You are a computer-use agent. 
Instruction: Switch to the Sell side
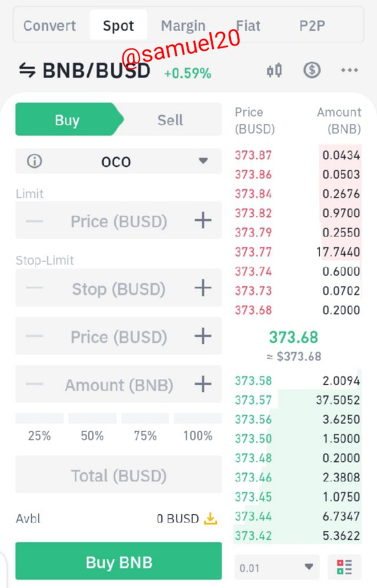point(170,120)
